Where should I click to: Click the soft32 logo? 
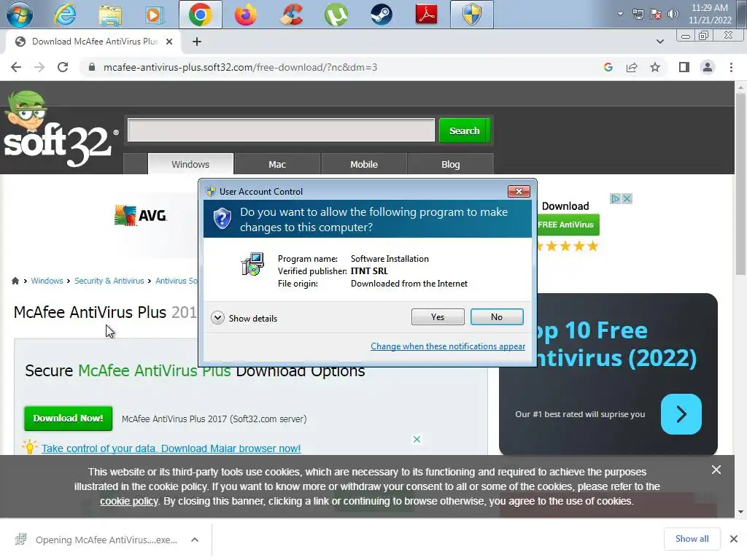(60, 130)
